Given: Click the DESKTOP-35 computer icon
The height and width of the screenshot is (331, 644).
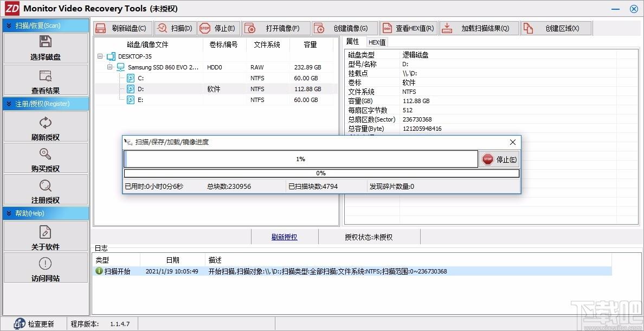Looking at the screenshot, I should [111, 56].
